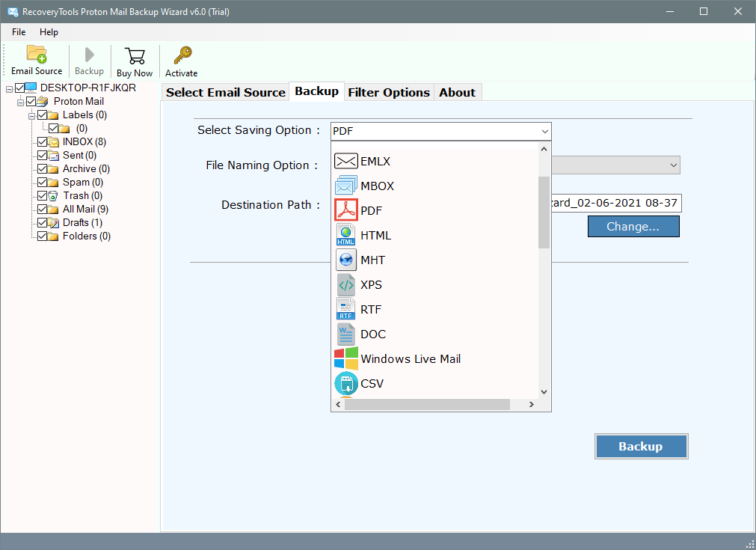Screen dimensions: 756x550
Task: Click the Email Source toolbar icon
Action: (x=37, y=54)
